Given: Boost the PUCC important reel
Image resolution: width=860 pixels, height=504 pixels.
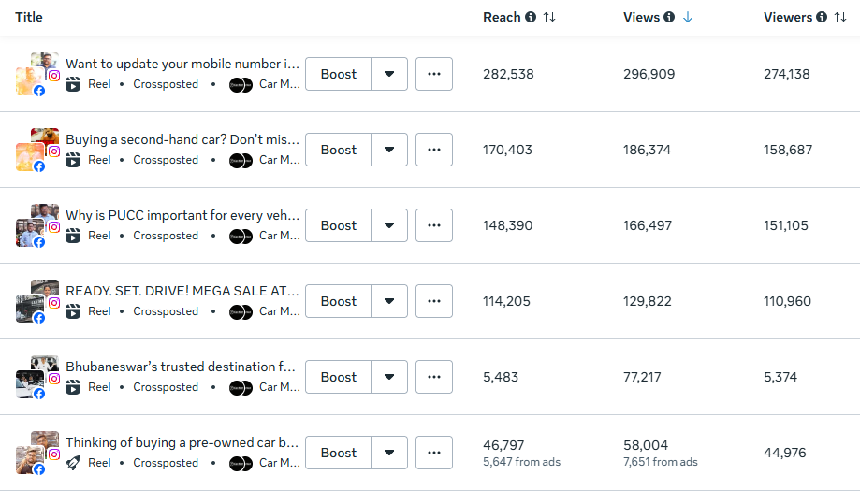Looking at the screenshot, I should [x=338, y=225].
